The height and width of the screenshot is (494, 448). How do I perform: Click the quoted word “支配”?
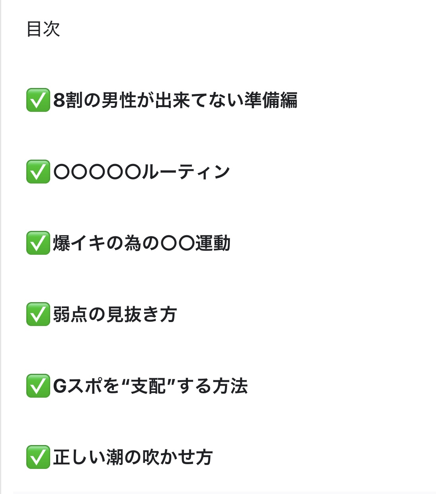click(x=148, y=386)
